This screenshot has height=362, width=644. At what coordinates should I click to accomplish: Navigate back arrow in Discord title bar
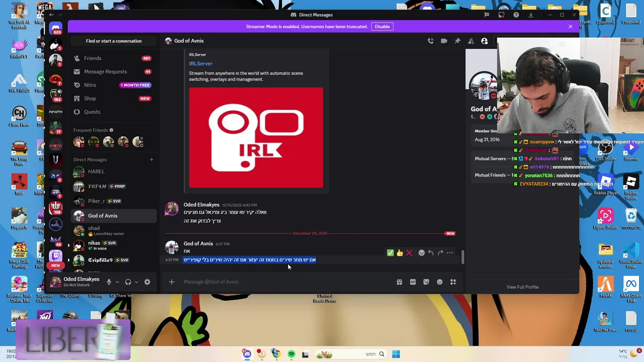click(52, 15)
